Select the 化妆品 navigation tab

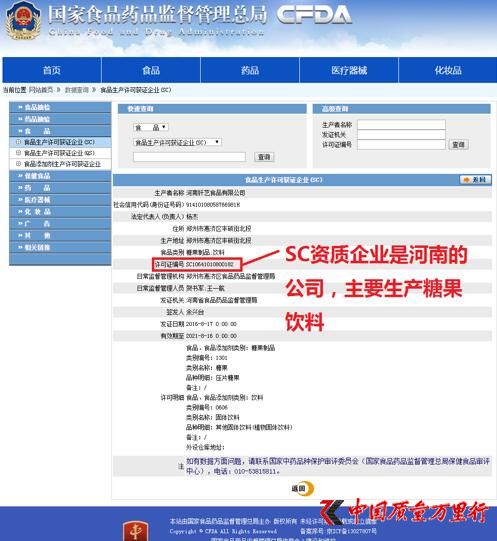pos(448,70)
